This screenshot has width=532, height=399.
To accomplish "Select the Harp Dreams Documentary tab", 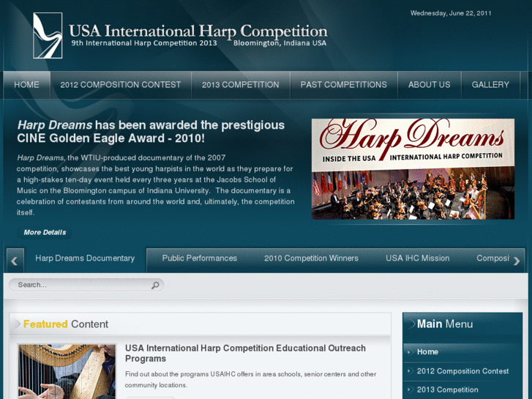I will click(85, 258).
